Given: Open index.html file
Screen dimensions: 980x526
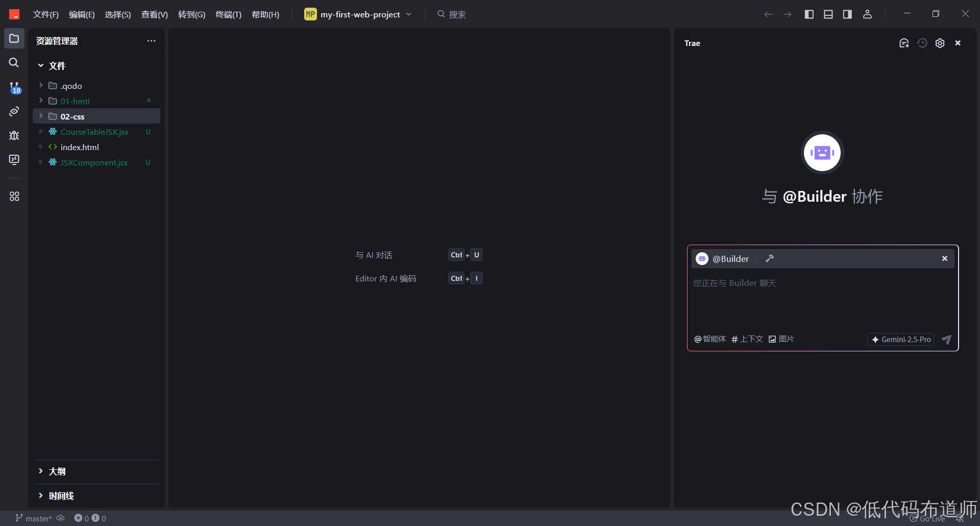Looking at the screenshot, I should (x=96, y=147).
